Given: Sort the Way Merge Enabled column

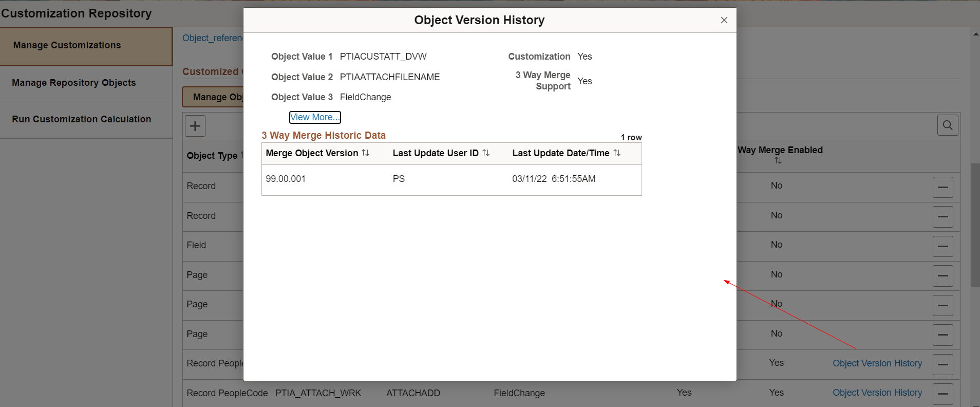Looking at the screenshot, I should point(778,161).
